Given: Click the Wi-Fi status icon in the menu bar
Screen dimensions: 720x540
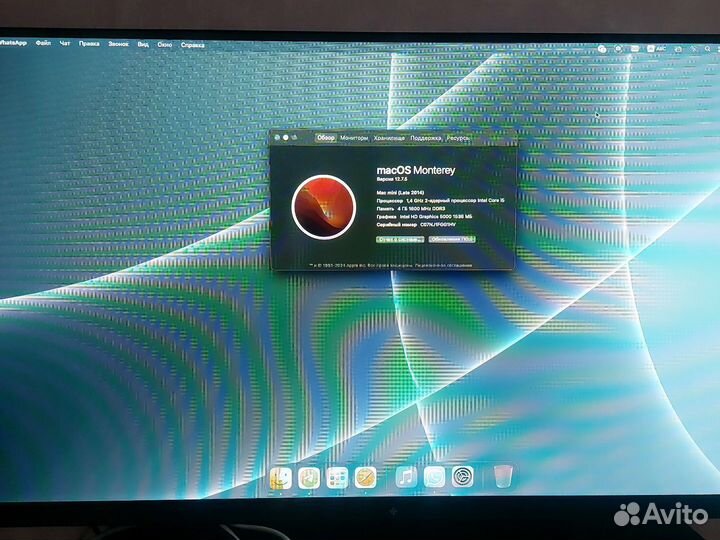Looking at the screenshot, I should [x=693, y=49].
